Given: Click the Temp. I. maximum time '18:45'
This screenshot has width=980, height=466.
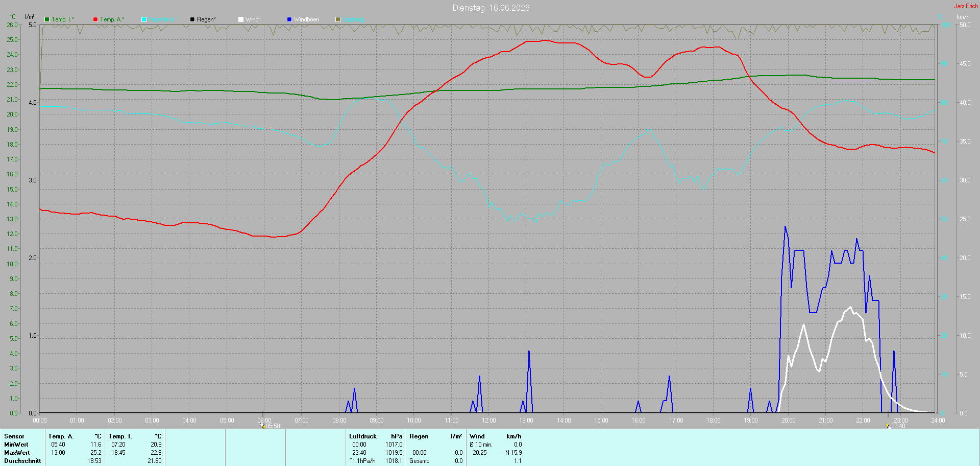Looking at the screenshot, I should pyautogui.click(x=118, y=453).
